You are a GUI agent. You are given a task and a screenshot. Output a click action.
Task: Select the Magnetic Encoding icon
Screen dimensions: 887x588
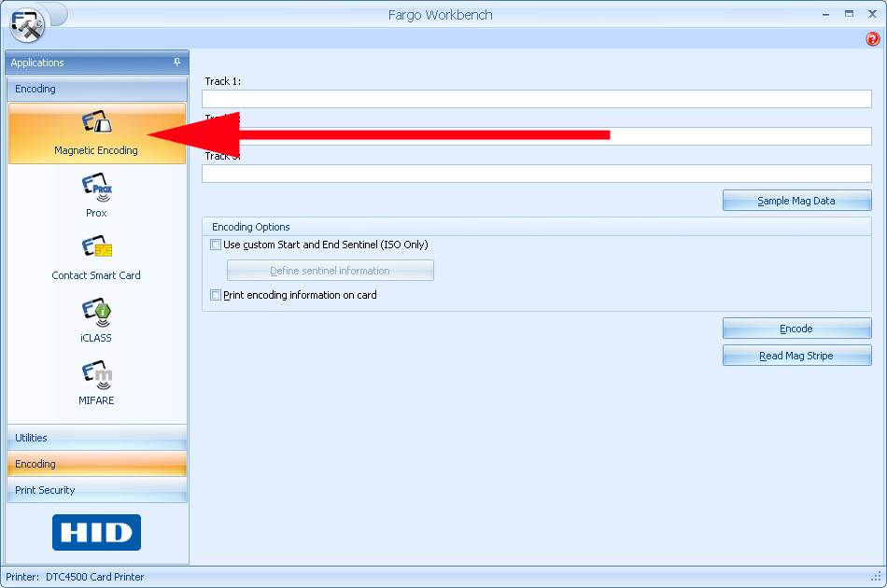coord(96,123)
